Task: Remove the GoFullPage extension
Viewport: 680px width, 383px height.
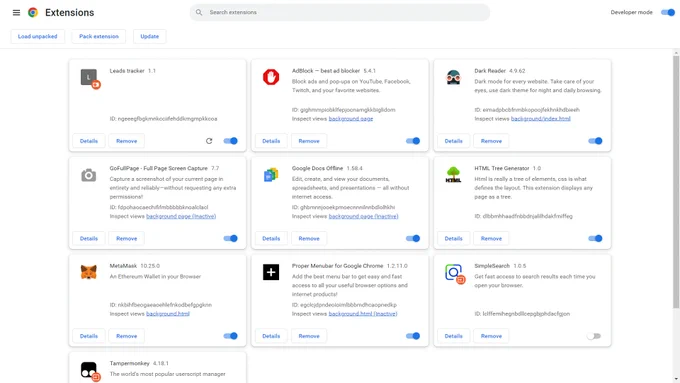Action: click(x=127, y=239)
